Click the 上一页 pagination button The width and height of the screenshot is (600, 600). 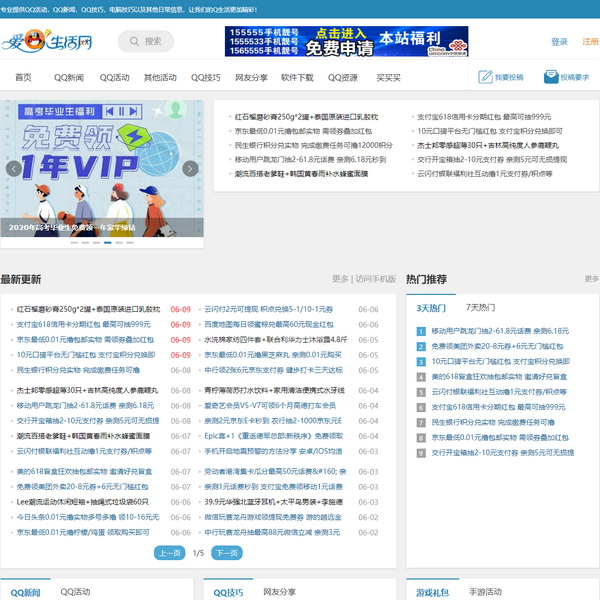(170, 553)
